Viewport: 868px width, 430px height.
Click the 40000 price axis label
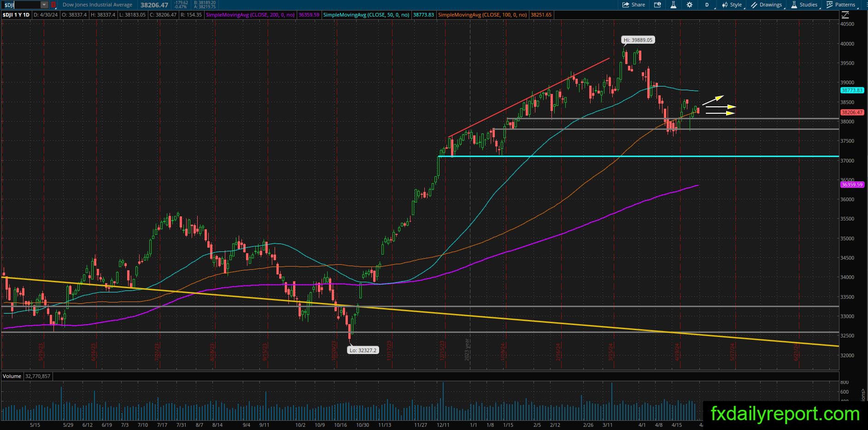[x=847, y=44]
